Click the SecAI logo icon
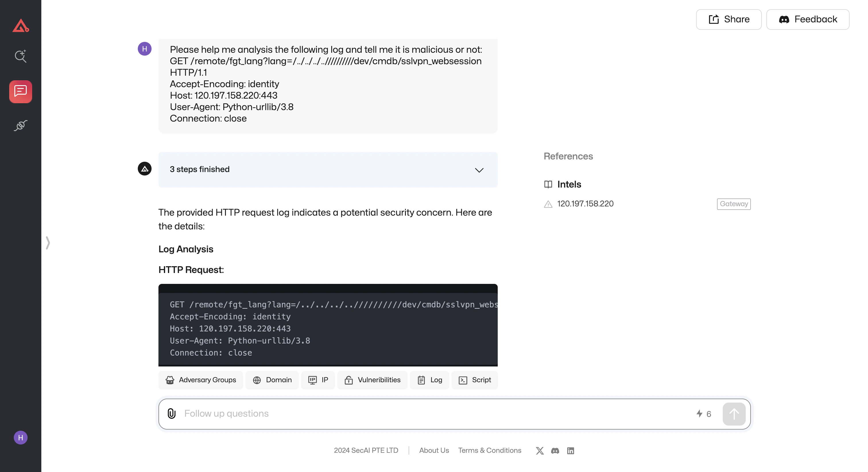 [x=21, y=26]
